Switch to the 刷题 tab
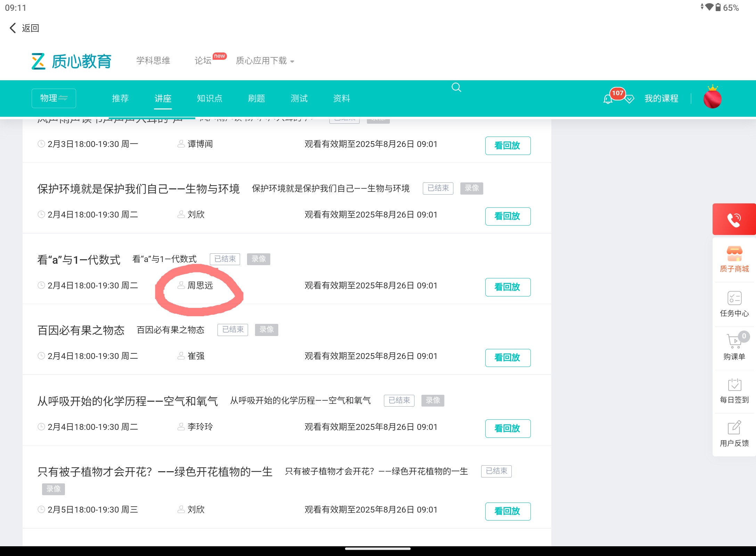The image size is (756, 556). pos(256,98)
